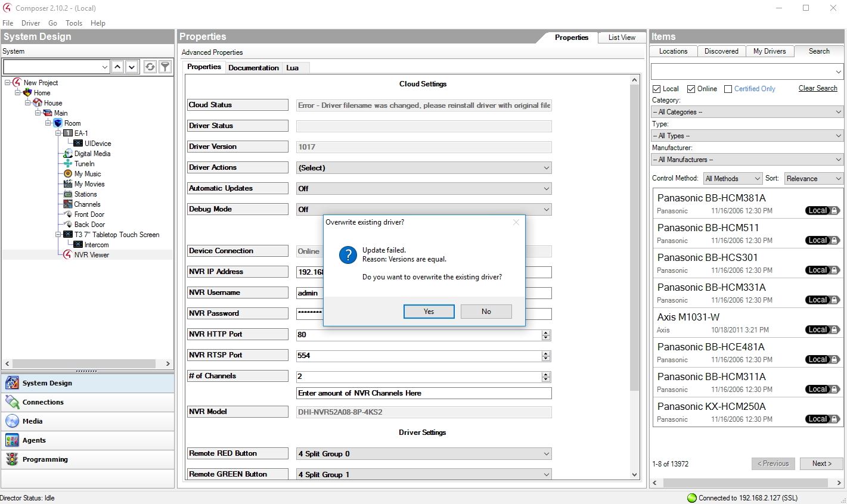Open the Help menu

[98, 23]
